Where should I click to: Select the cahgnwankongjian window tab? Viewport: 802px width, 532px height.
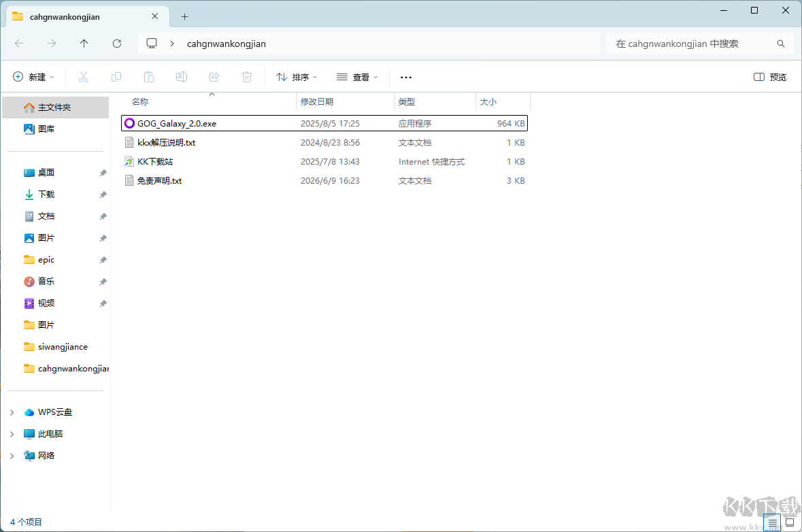point(88,16)
